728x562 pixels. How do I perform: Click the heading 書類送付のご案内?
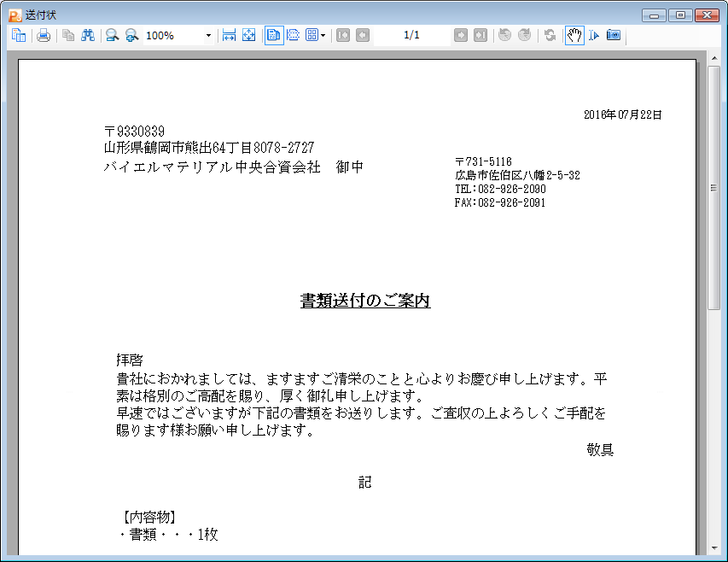(365, 301)
